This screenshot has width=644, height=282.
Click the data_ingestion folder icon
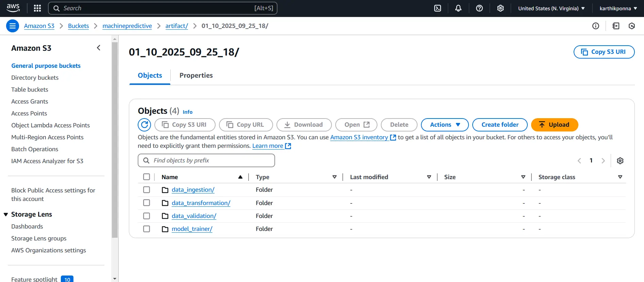pyautogui.click(x=165, y=190)
